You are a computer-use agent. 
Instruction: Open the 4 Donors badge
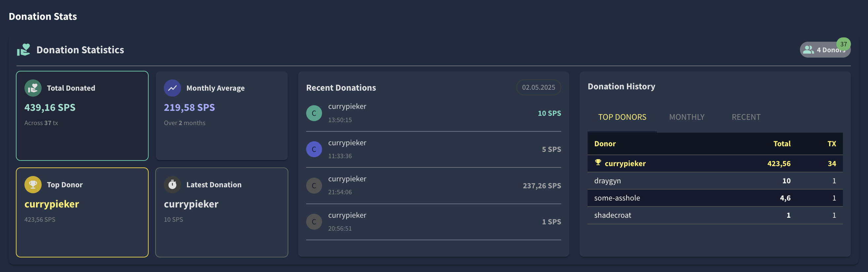point(825,50)
